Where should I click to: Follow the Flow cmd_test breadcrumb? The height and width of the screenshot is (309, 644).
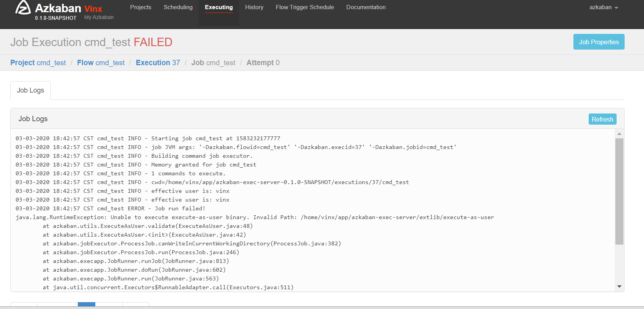point(101,63)
